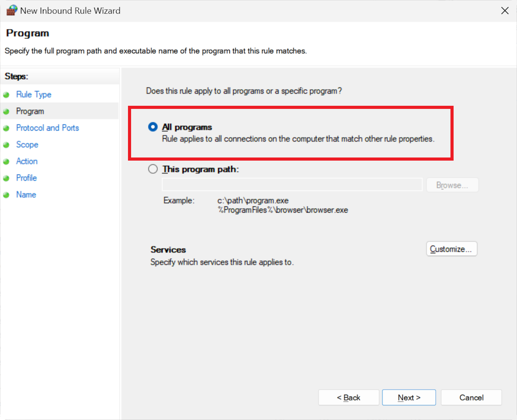Navigate to the Name step
517x420 pixels.
(x=26, y=195)
